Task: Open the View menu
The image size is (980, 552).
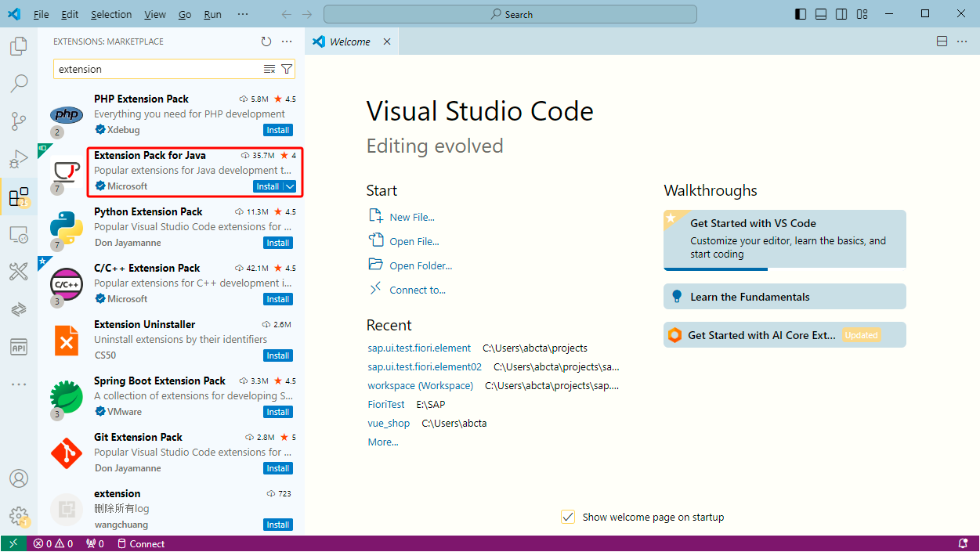Action: pos(155,14)
